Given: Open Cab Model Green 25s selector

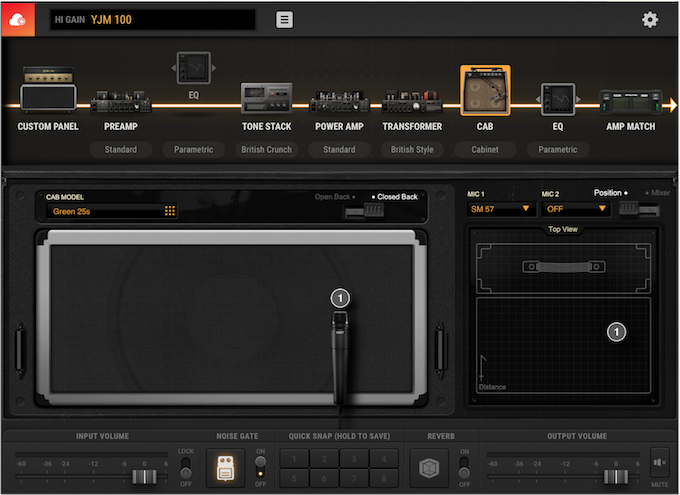Looking at the screenshot, I should 111,211.
